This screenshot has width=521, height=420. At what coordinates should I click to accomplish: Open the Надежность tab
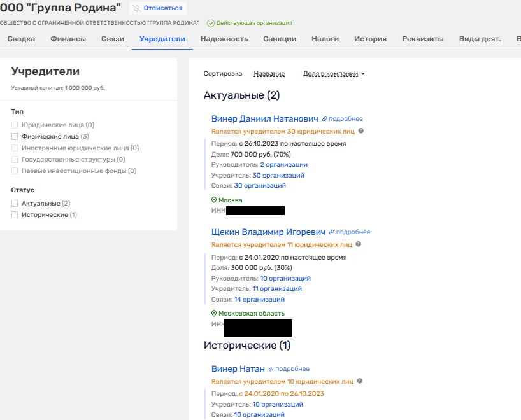224,39
